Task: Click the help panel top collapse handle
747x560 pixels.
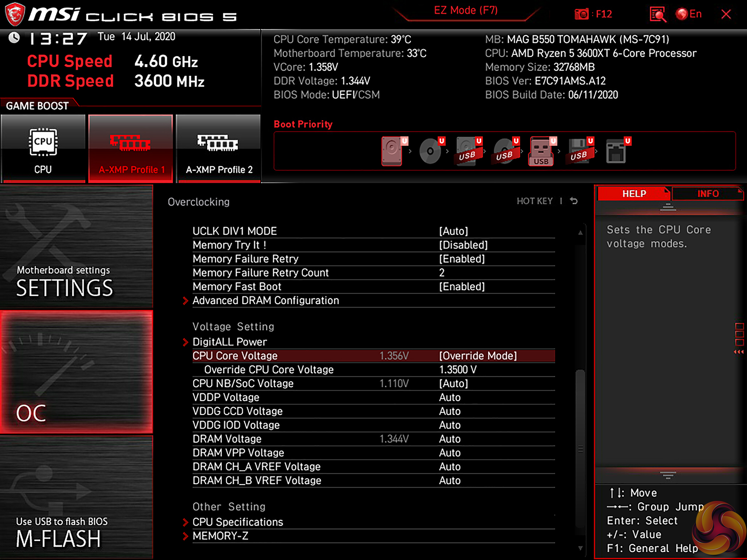Action: coord(668,207)
